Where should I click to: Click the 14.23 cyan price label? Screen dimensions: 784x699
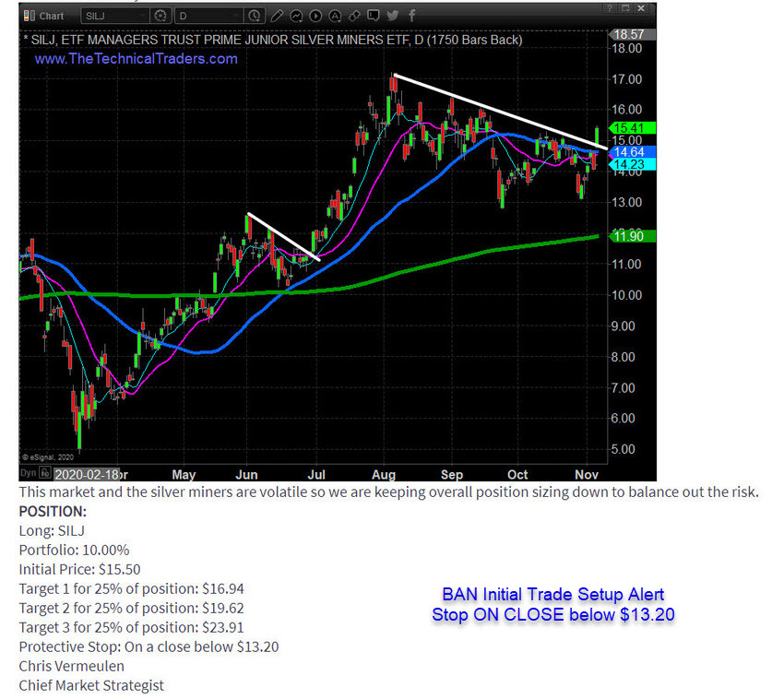coord(632,164)
